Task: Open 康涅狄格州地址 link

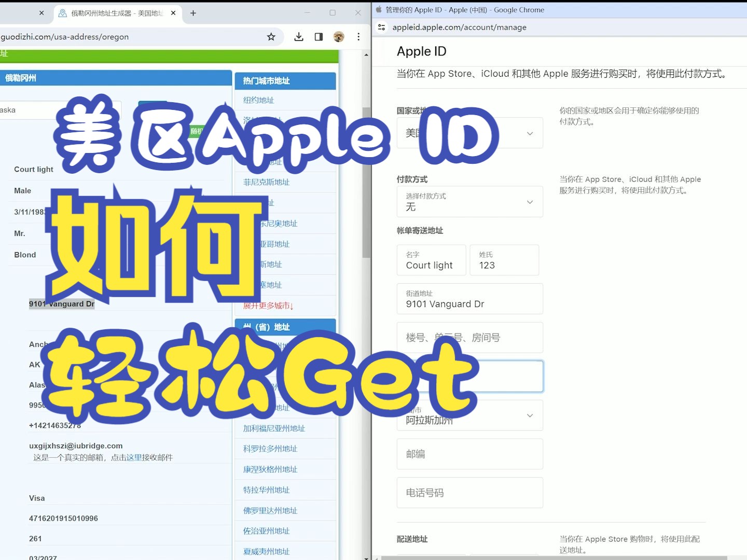Action: (x=270, y=469)
